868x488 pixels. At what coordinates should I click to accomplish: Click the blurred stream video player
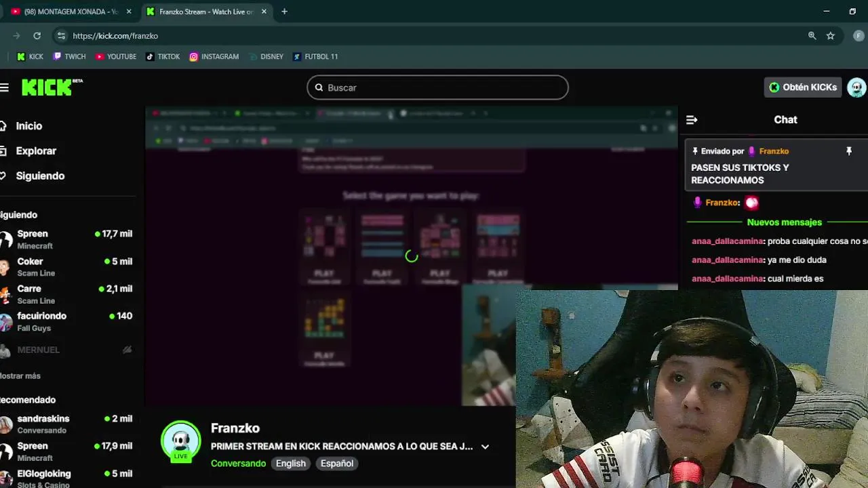coord(412,256)
